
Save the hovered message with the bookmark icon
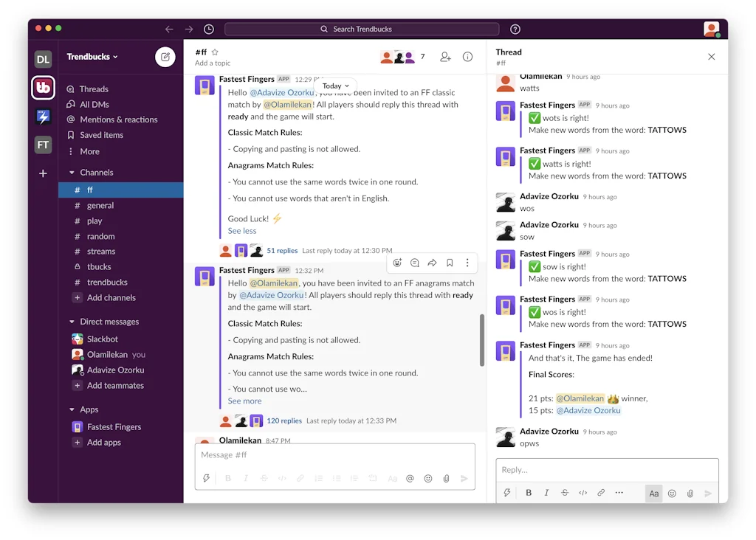(449, 263)
